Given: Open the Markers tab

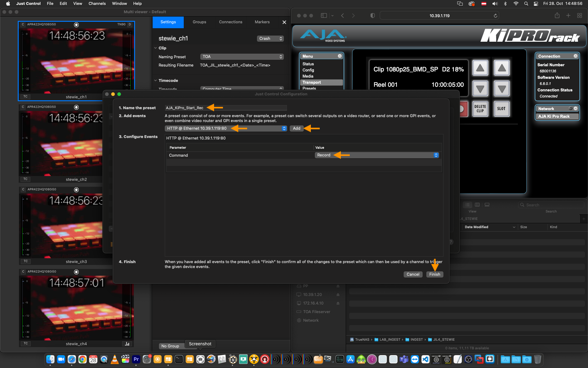Looking at the screenshot, I should (x=262, y=22).
